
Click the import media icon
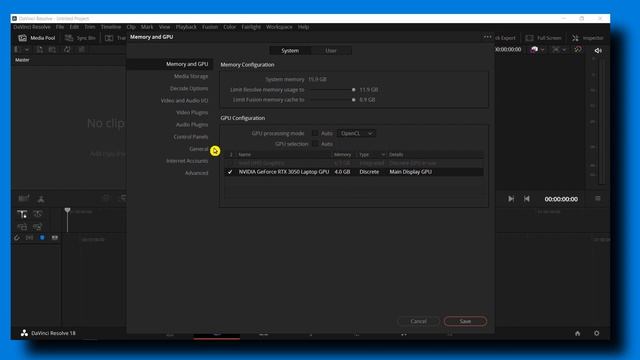coord(39,49)
